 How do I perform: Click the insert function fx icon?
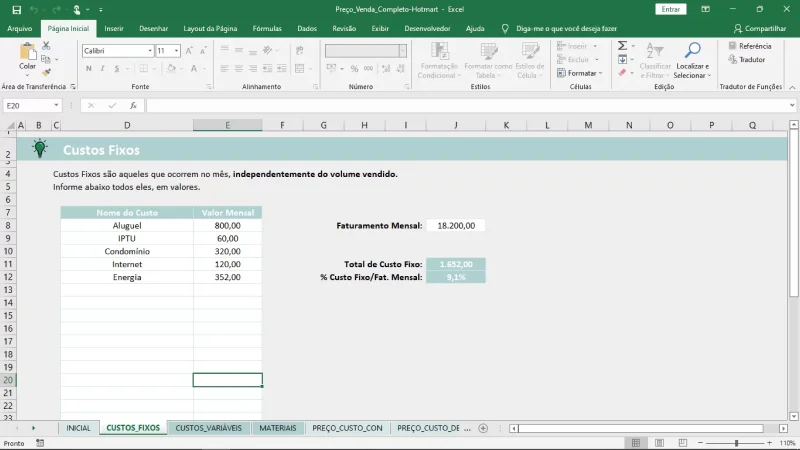132,105
